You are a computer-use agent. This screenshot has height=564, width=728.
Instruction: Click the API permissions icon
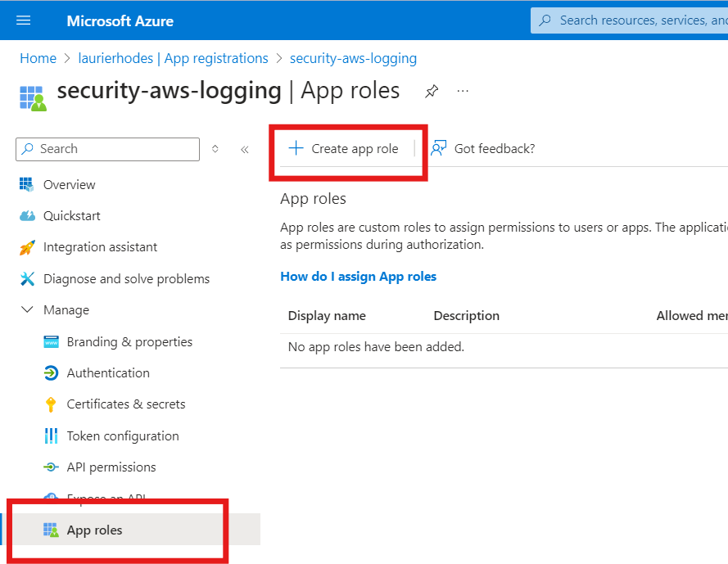51,467
